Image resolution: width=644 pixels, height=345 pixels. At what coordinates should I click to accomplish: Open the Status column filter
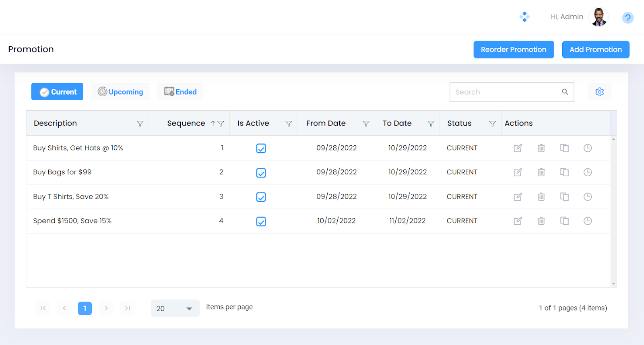tap(492, 124)
